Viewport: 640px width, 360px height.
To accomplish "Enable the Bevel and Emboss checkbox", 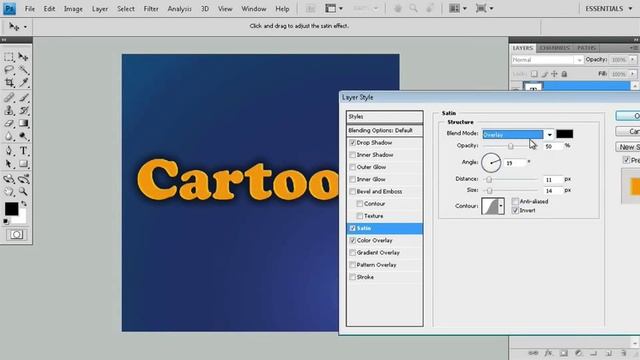I will click(352, 192).
